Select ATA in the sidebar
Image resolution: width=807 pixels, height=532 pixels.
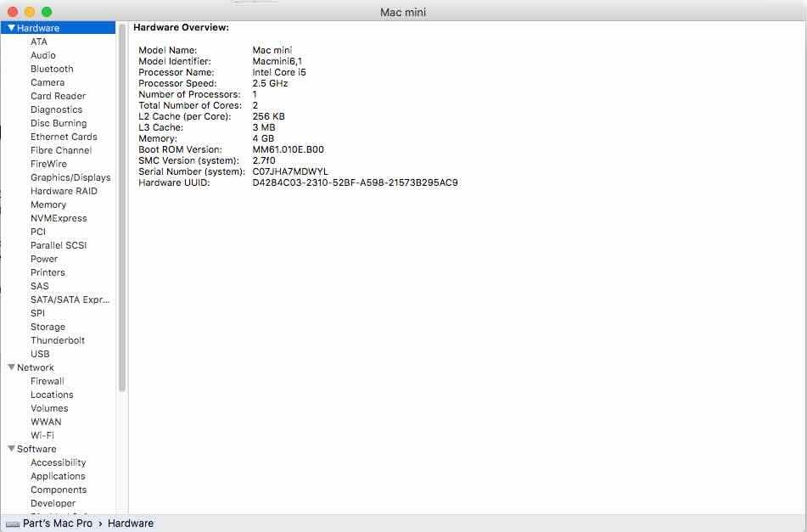click(38, 42)
